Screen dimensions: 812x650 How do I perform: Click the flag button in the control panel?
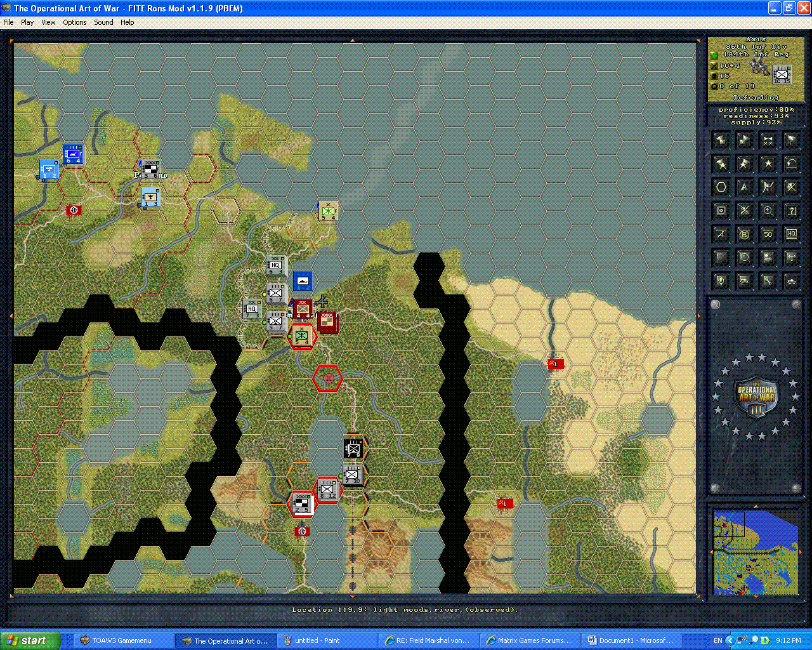click(791, 140)
